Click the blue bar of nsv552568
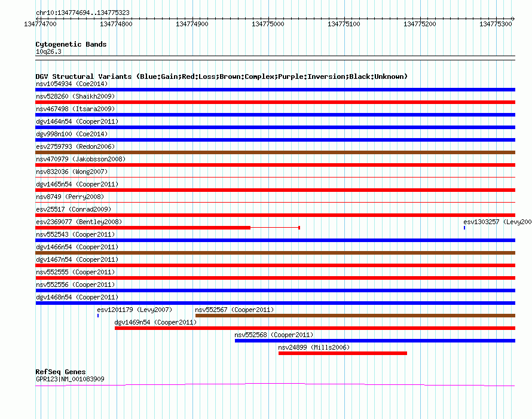The height and width of the screenshot is (419, 532). 375,341
